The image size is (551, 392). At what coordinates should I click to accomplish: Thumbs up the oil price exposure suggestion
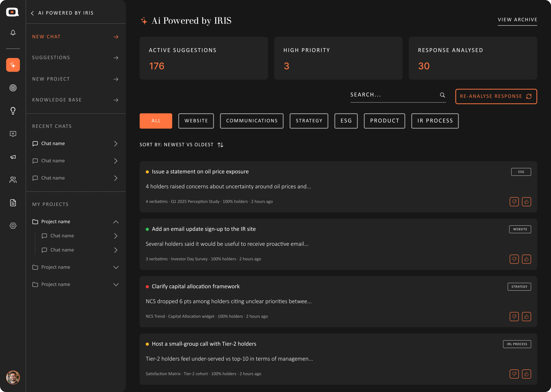click(x=526, y=202)
